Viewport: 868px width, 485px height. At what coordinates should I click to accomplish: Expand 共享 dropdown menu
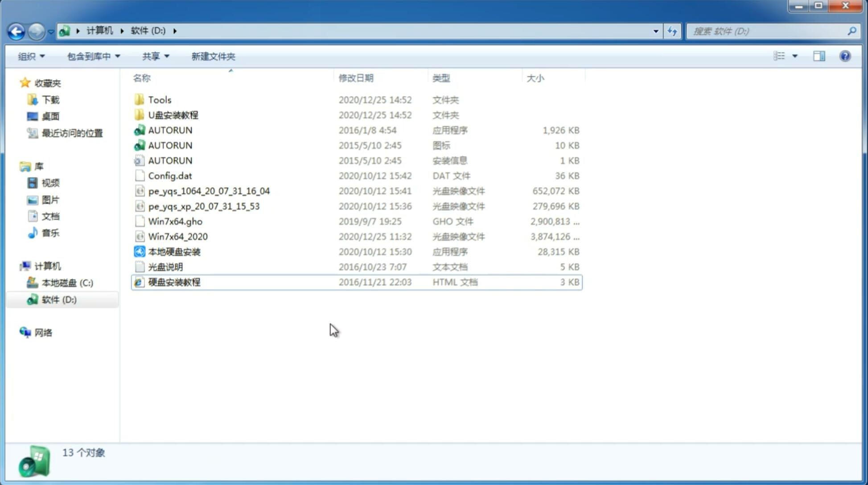click(x=154, y=56)
